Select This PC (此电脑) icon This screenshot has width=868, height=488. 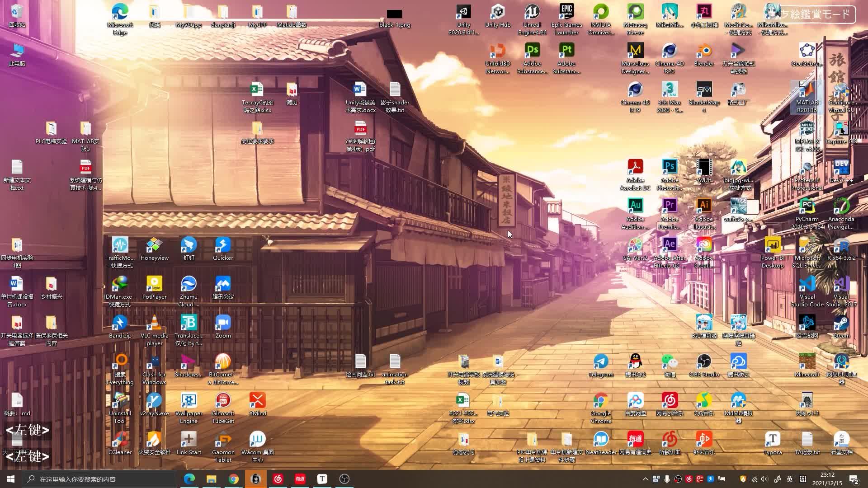pyautogui.click(x=17, y=55)
